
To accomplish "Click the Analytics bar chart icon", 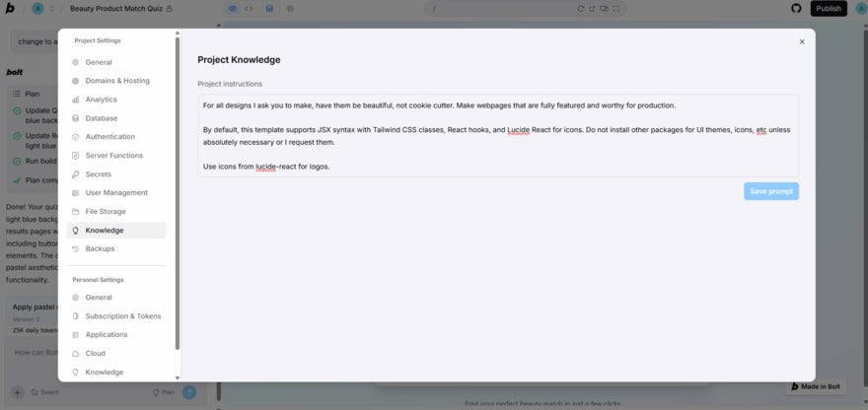I will point(76,100).
